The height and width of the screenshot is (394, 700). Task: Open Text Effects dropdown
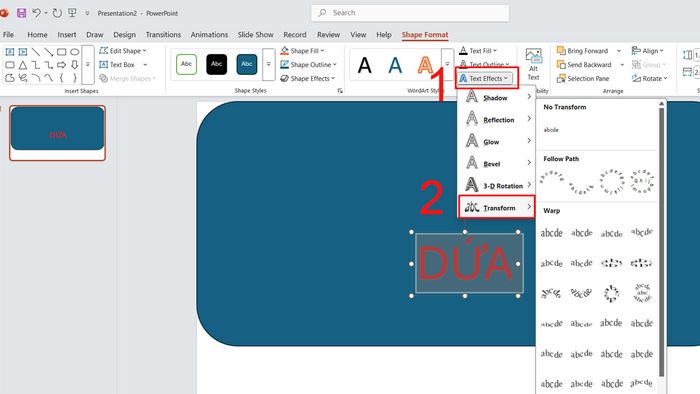coord(484,79)
